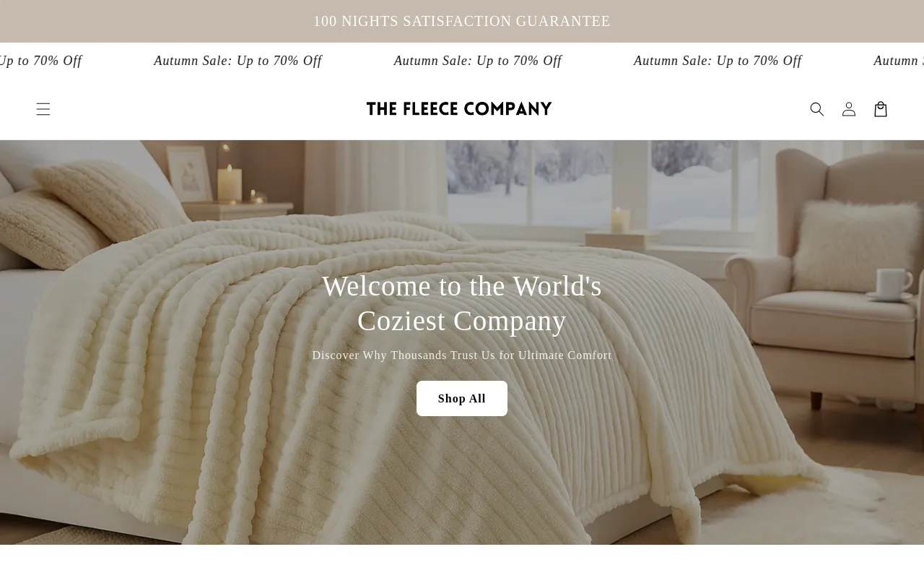Viewport: 924px width, 578px height.
Task: Click the 'Discover Why Thousands Trust Us' subtitle
Action: coord(462,355)
